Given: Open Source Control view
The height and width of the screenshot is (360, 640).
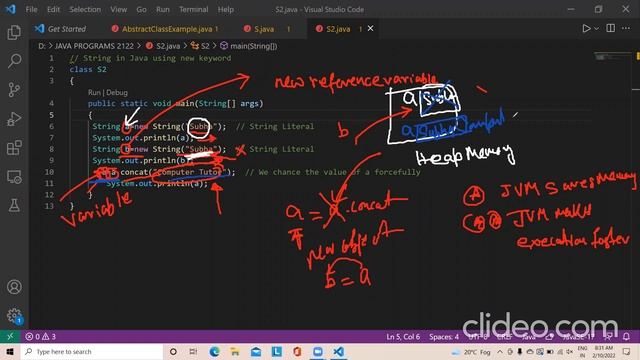Looking at the screenshot, I should tap(14, 89).
